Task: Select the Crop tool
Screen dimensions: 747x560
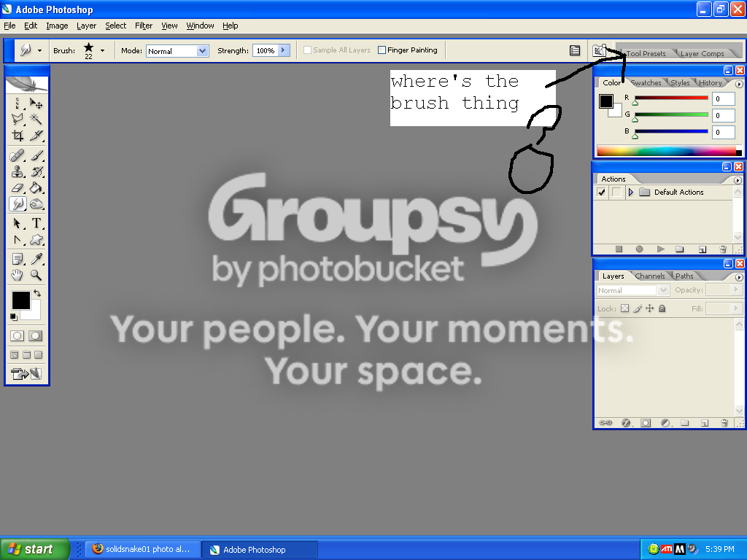Action: pyautogui.click(x=18, y=136)
